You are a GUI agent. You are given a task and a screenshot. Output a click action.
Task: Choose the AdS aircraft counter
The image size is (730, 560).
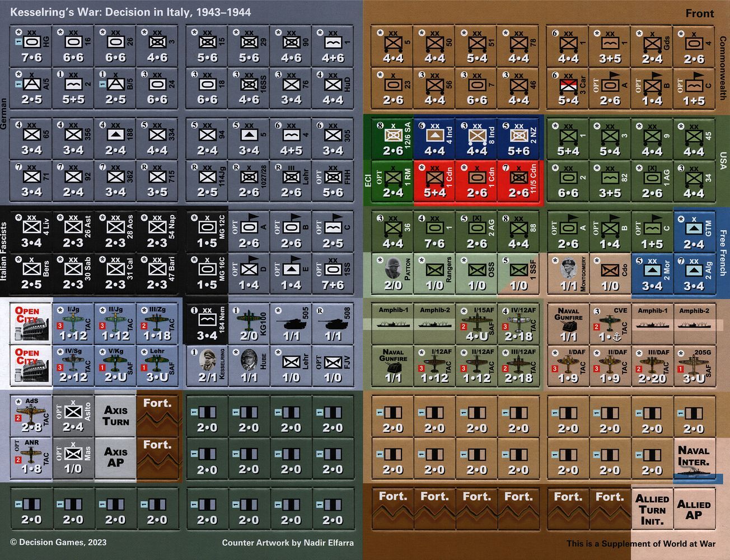pyautogui.click(x=31, y=417)
